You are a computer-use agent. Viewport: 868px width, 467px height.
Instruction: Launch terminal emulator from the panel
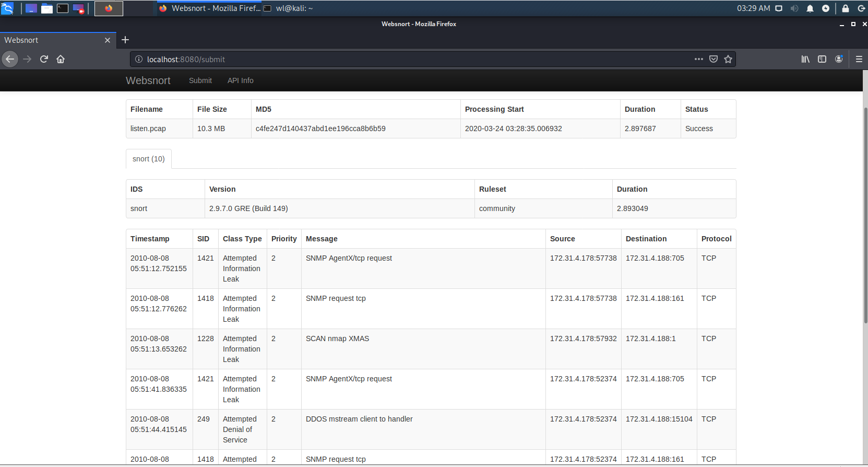tap(63, 8)
